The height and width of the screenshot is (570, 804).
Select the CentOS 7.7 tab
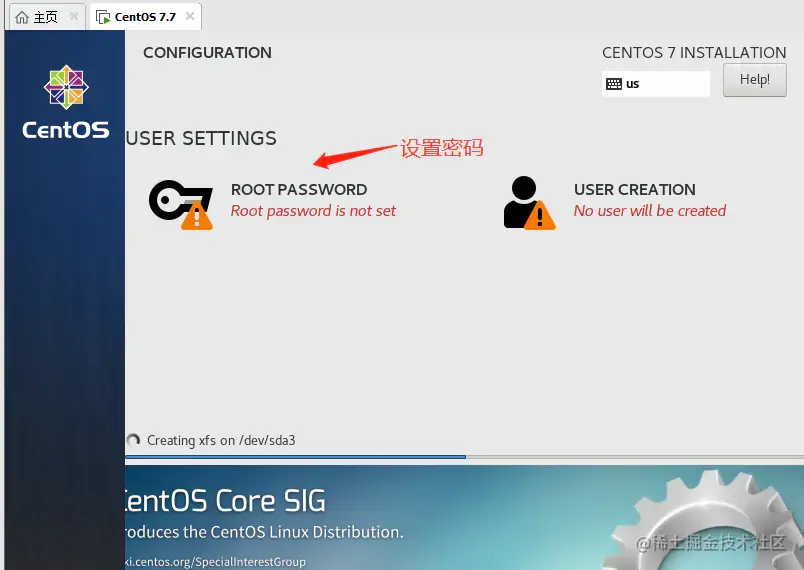coord(146,17)
